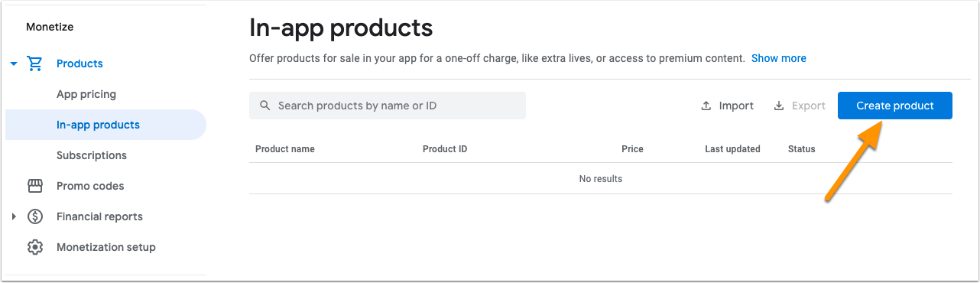The image size is (980, 283).
Task: Select In-app products in sidebar
Action: (x=105, y=125)
